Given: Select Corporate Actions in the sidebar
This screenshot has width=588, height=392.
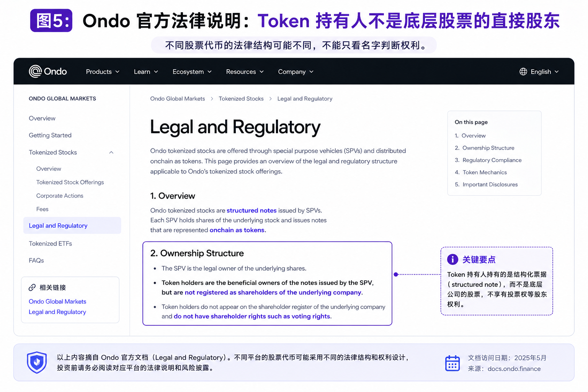Looking at the screenshot, I should [60, 196].
